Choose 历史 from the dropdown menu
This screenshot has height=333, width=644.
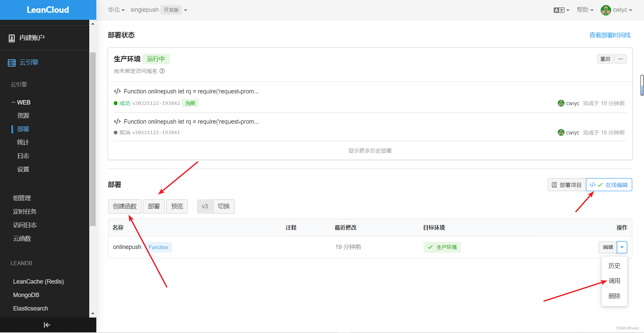[x=614, y=266]
